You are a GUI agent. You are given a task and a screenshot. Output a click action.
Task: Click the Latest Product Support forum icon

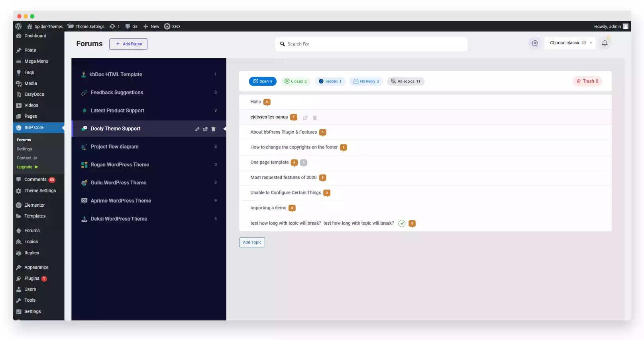84,111
